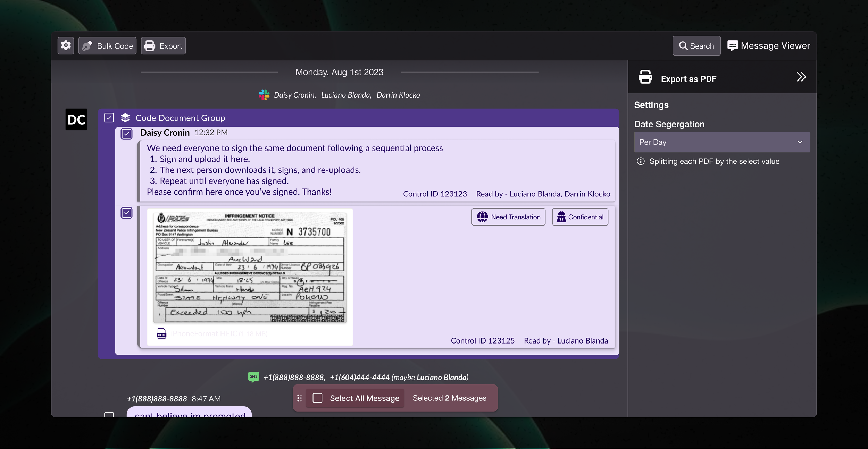Click the pen icon on Bulk Code

(87, 46)
